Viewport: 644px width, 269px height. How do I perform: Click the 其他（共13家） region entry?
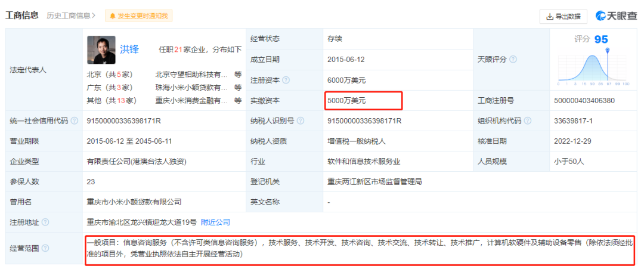[112, 100]
